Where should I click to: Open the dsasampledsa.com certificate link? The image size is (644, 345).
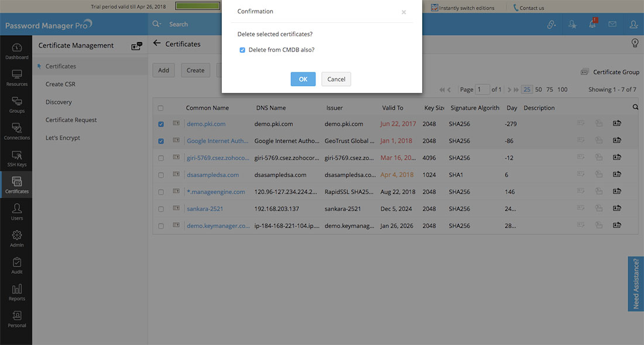click(213, 175)
